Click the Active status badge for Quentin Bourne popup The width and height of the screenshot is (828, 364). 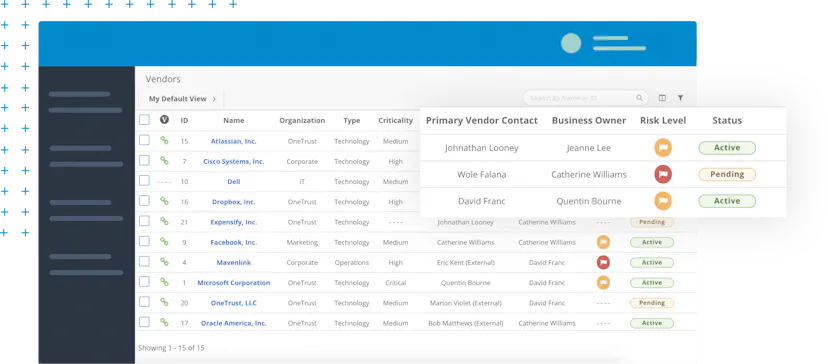727,201
